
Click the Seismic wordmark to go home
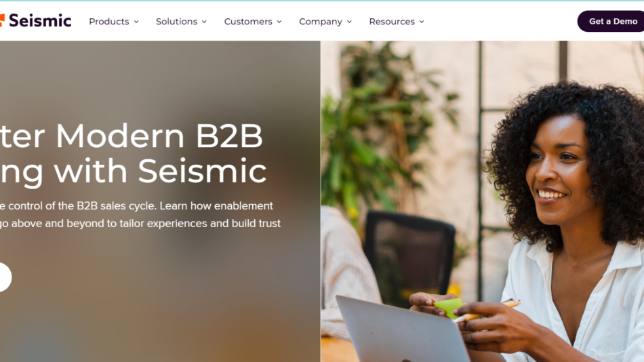coord(40,20)
